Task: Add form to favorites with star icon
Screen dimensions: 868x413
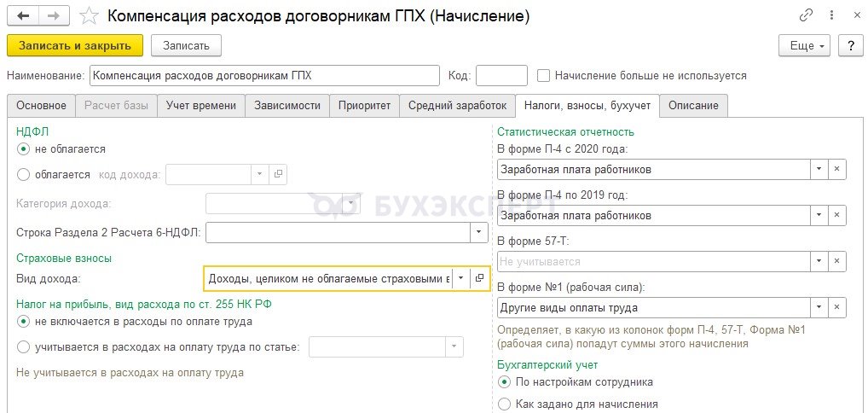Action: tap(89, 16)
